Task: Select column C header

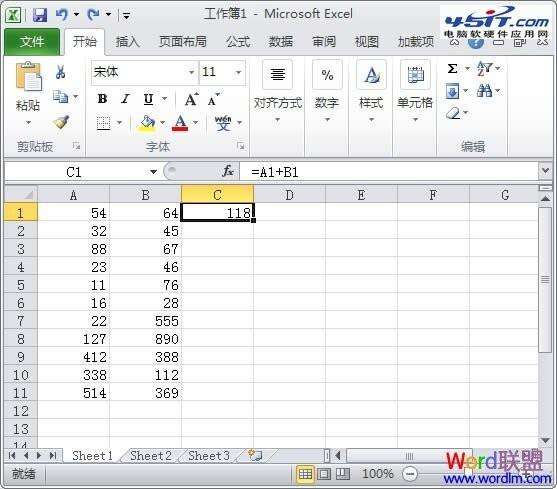Action: (217, 195)
